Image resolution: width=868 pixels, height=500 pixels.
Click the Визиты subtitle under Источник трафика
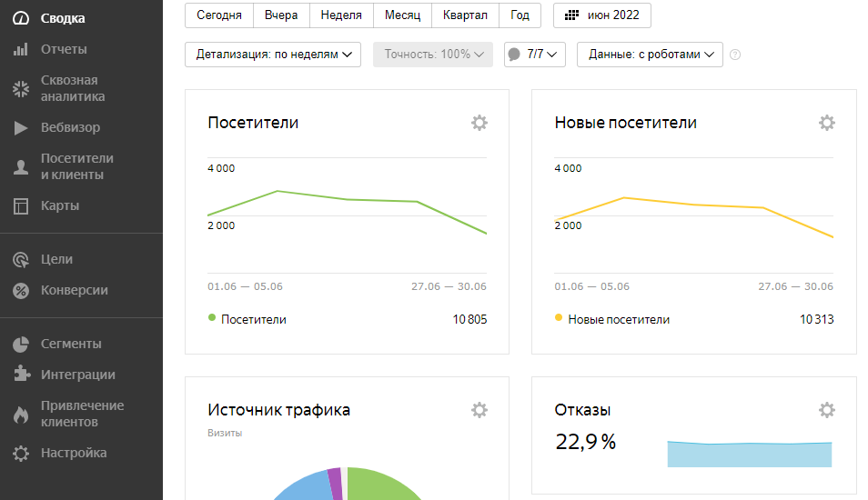(225, 433)
